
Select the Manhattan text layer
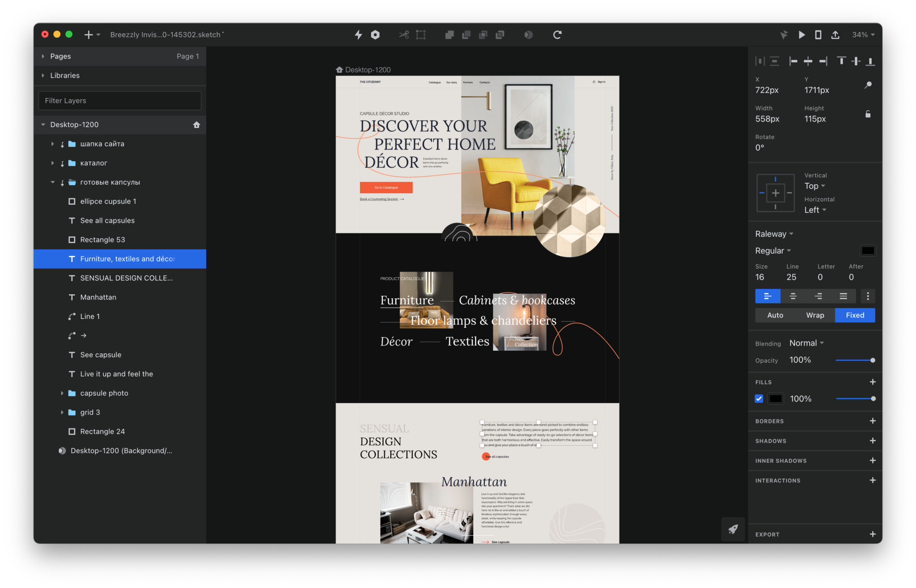point(120,297)
